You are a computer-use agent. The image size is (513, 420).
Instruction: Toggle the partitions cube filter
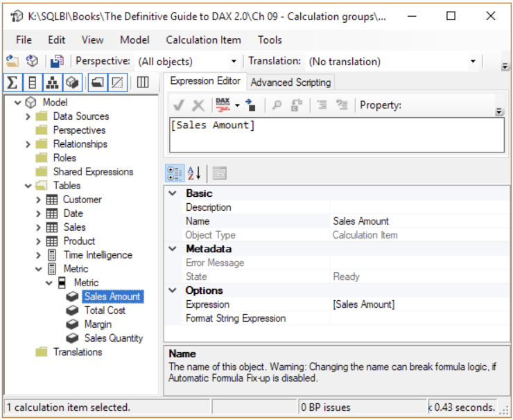[x=71, y=82]
